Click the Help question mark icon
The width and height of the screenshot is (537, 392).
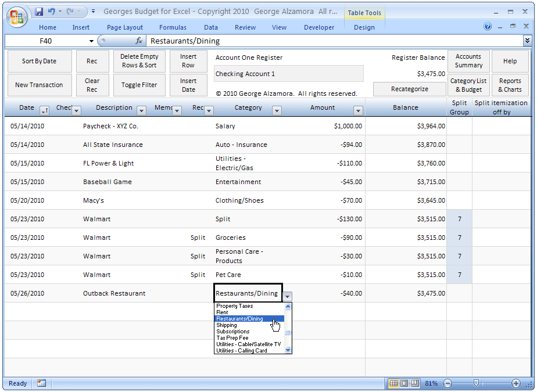click(487, 26)
